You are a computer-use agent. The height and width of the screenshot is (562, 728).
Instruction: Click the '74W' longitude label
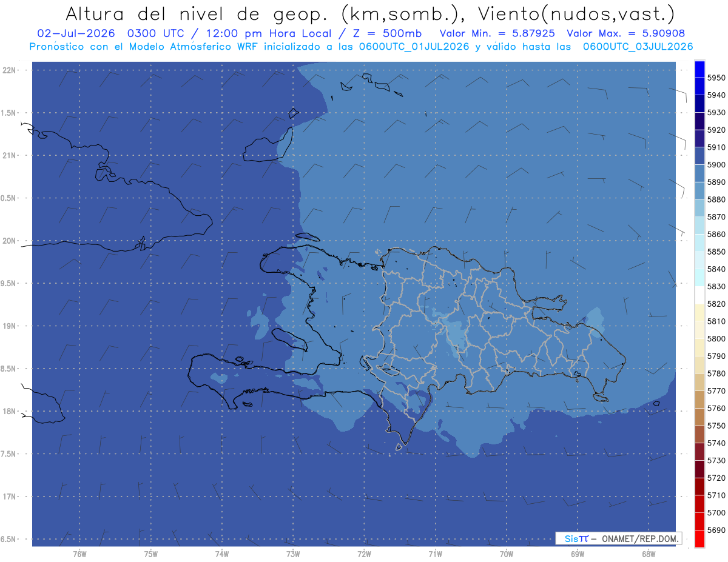pyautogui.click(x=221, y=554)
